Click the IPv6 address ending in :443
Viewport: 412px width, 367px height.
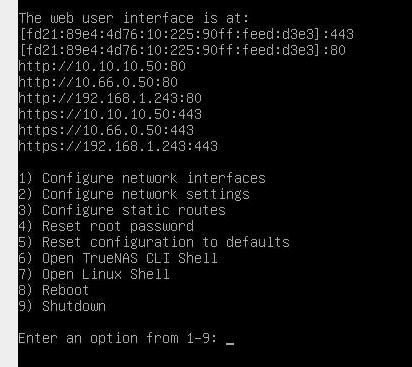click(186, 34)
